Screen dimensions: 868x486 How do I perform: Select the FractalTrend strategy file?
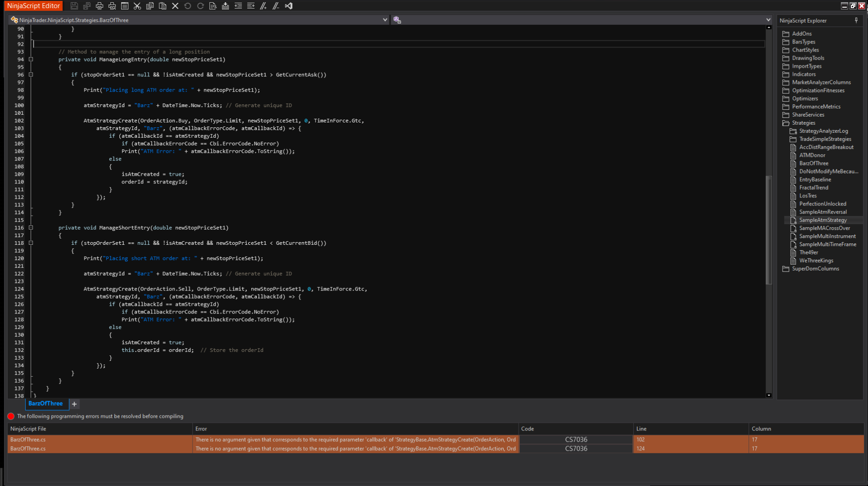point(814,188)
